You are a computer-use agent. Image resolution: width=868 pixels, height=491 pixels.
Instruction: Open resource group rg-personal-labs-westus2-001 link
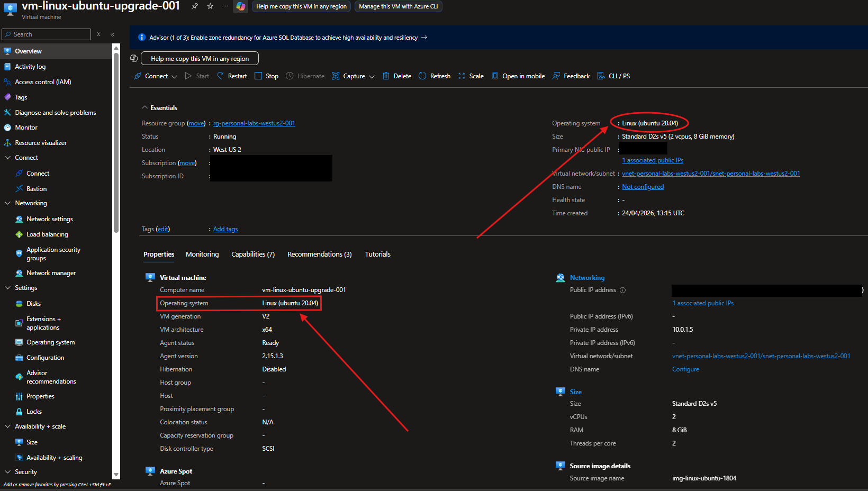pos(254,123)
